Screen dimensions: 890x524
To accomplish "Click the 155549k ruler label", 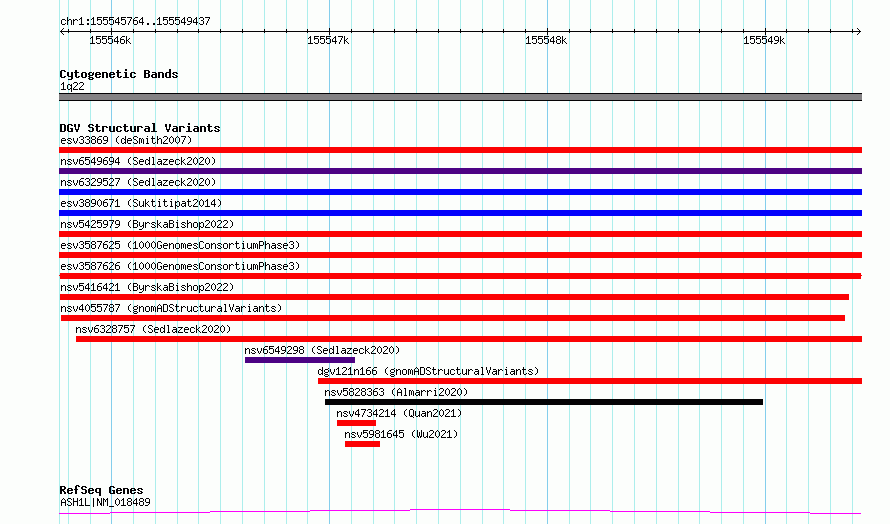I will [x=764, y=40].
